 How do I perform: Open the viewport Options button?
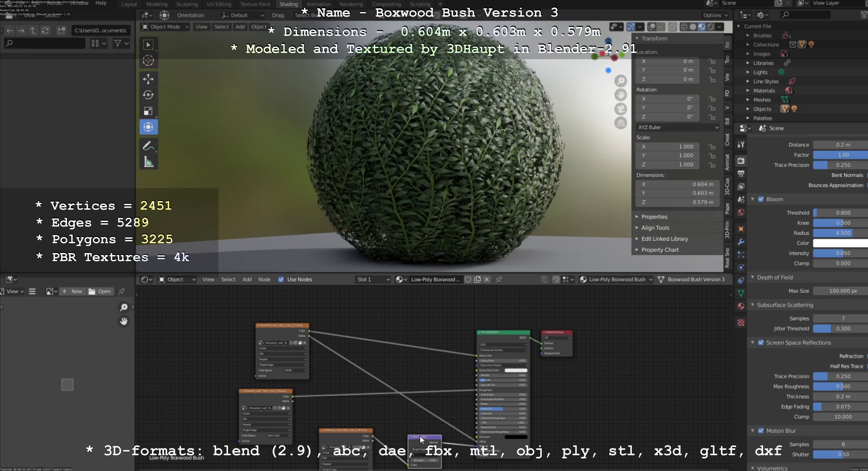[x=715, y=15]
